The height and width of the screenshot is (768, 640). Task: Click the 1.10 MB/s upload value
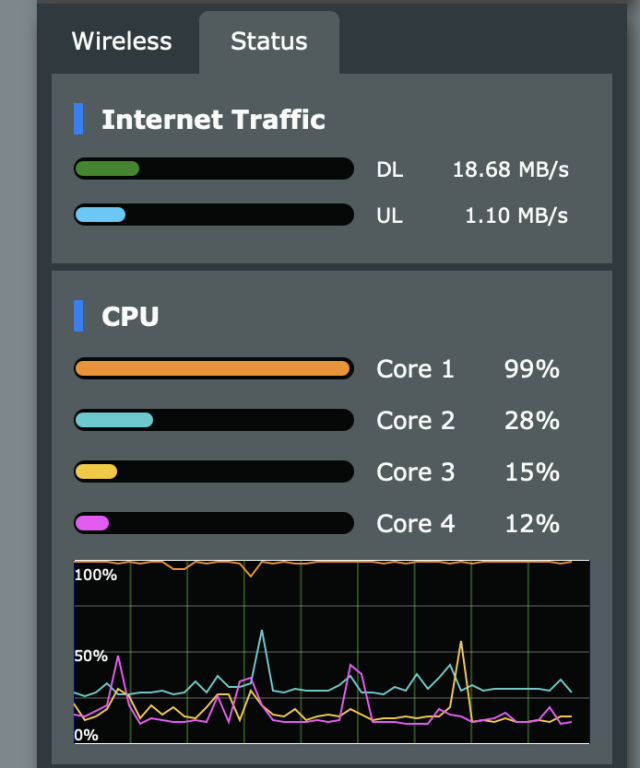[x=516, y=216]
